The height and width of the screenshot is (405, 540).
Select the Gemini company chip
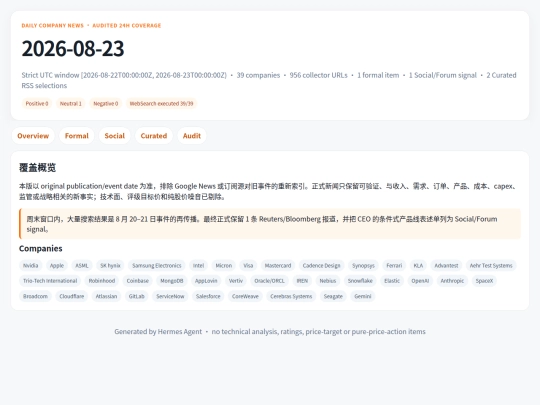tap(363, 296)
